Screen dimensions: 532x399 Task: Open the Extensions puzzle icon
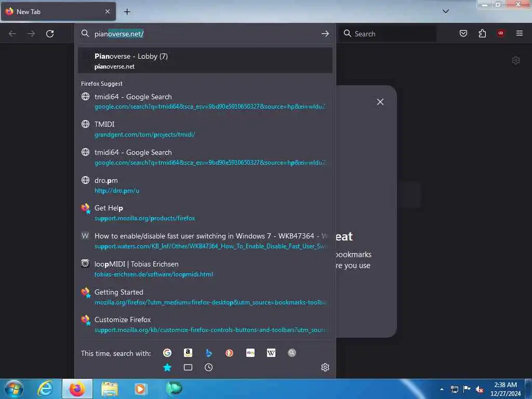click(482, 33)
